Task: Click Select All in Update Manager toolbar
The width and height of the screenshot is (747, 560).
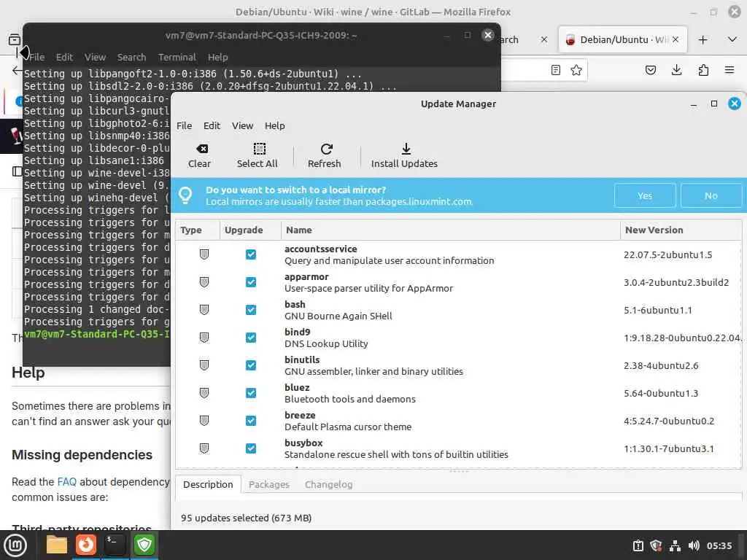Action: 258,156
